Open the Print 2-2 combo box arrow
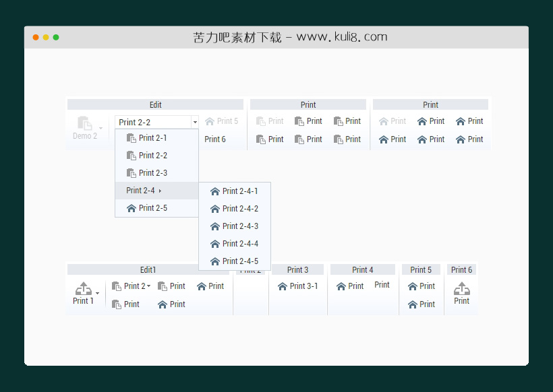Viewport: 553px width, 392px height. pos(195,123)
